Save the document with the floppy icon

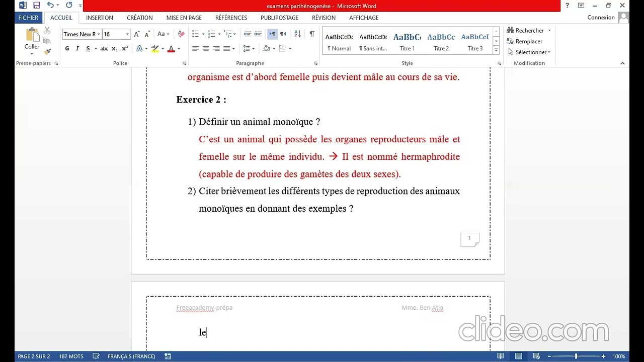37,6
